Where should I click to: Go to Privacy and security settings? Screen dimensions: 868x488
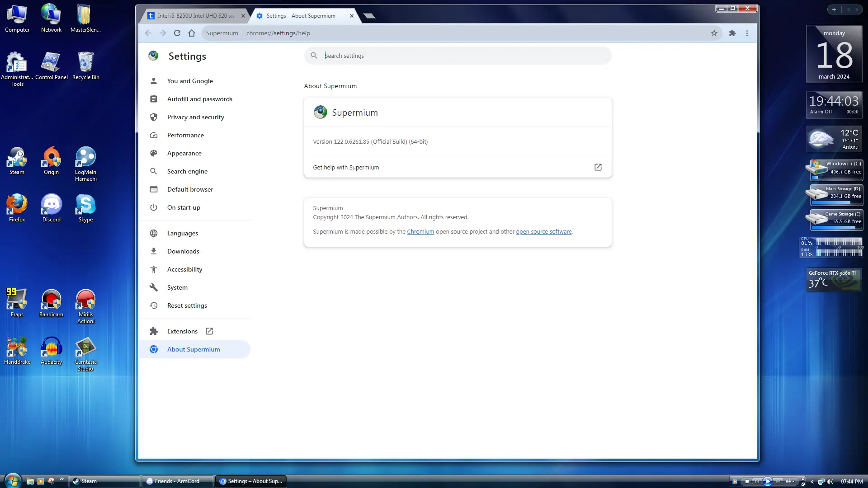pyautogui.click(x=196, y=117)
